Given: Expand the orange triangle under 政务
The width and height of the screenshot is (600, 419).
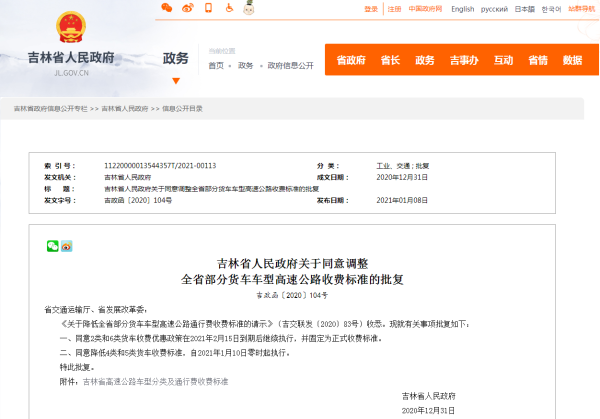Looking at the screenshot, I should (x=176, y=81).
